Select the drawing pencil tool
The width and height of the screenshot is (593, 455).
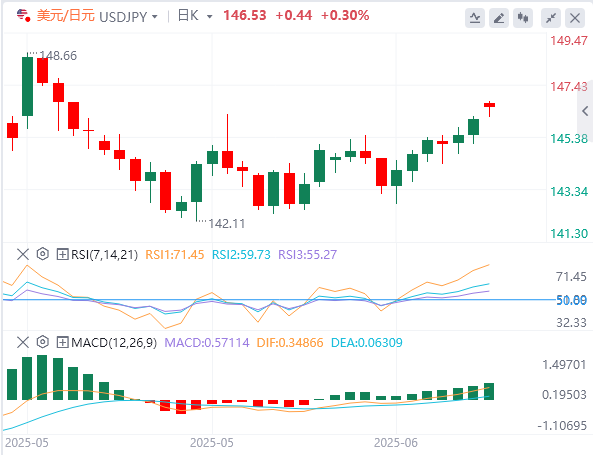(x=499, y=18)
